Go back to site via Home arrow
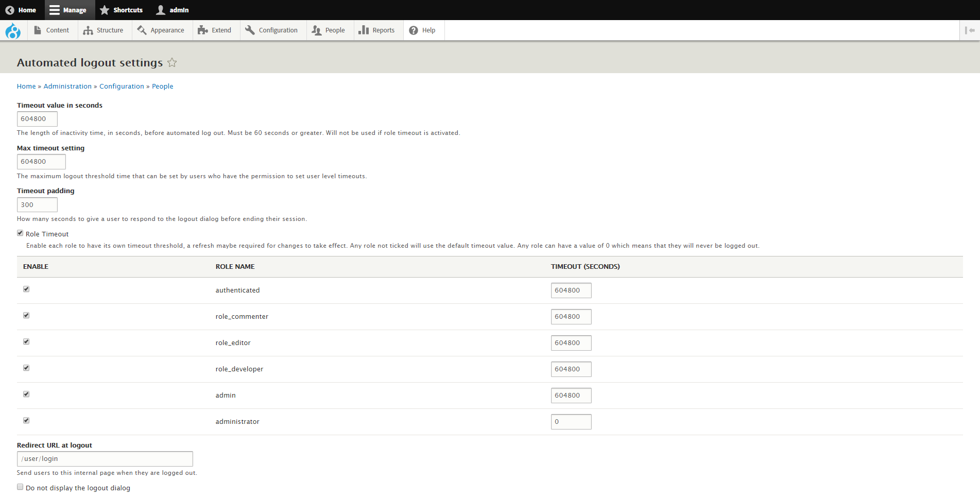Image resolution: width=980 pixels, height=497 pixels. [21, 10]
